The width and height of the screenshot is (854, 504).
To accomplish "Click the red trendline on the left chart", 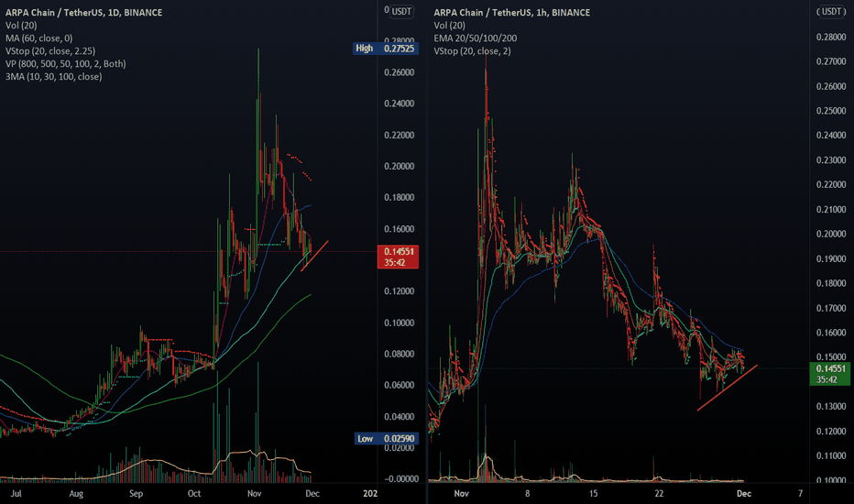I will point(314,256).
